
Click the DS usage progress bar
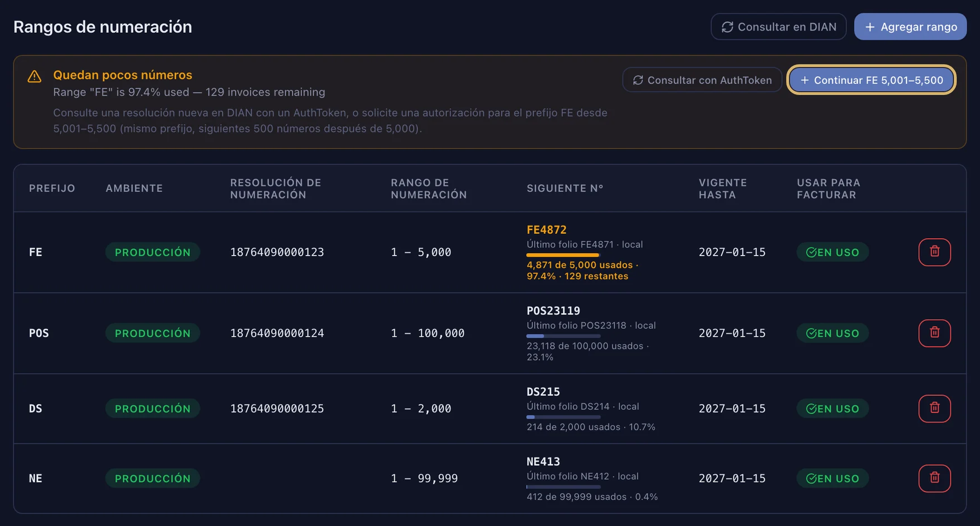click(563, 417)
